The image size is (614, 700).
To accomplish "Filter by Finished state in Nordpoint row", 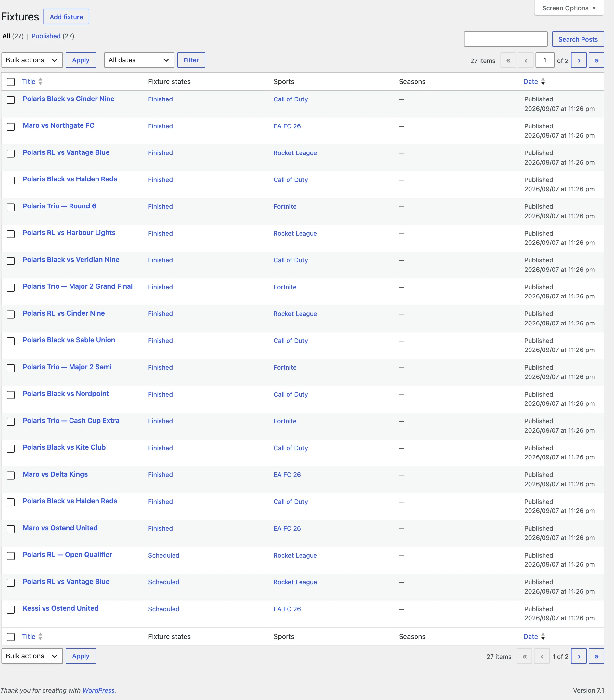I will point(160,394).
